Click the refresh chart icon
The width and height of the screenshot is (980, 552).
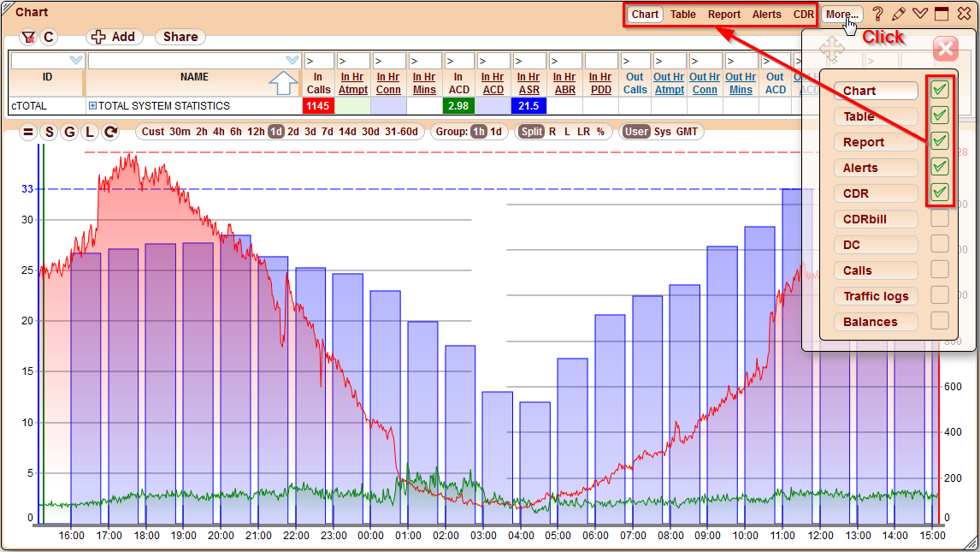click(110, 132)
